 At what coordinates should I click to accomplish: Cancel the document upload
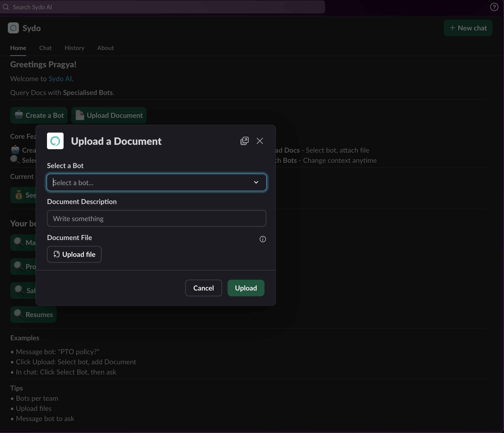203,288
